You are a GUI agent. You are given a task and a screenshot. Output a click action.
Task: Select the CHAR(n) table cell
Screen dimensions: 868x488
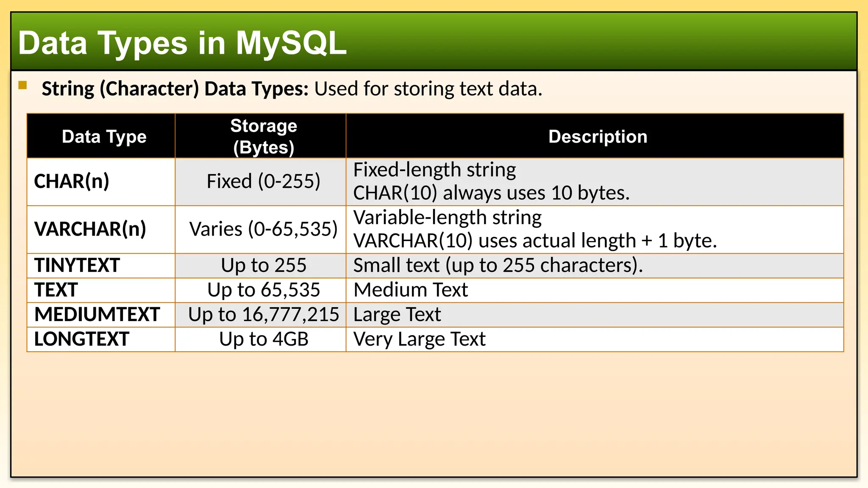point(72,181)
